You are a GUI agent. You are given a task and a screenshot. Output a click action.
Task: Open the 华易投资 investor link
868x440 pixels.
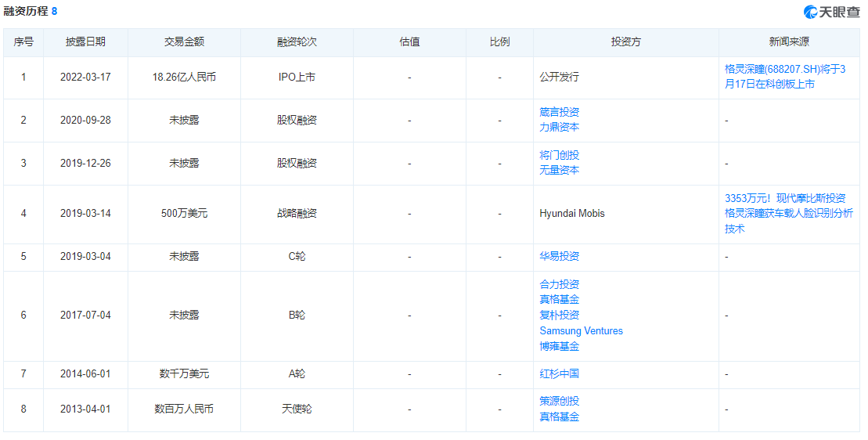[559, 257]
